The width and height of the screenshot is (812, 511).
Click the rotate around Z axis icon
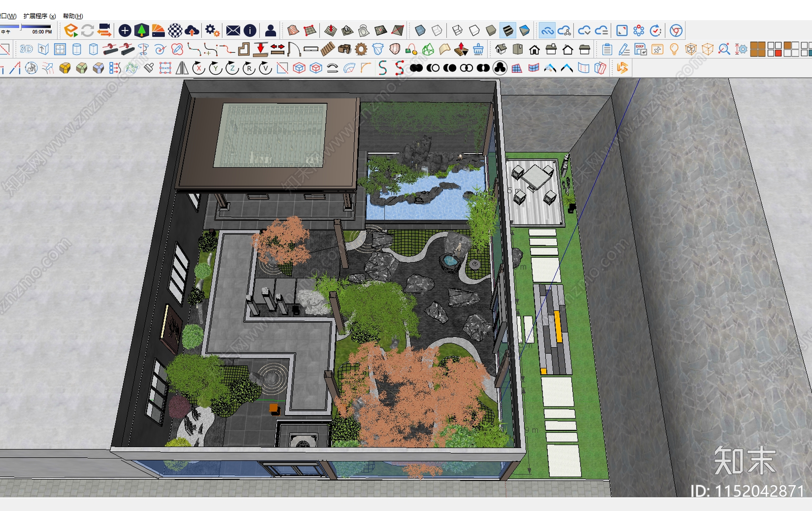tap(232, 68)
